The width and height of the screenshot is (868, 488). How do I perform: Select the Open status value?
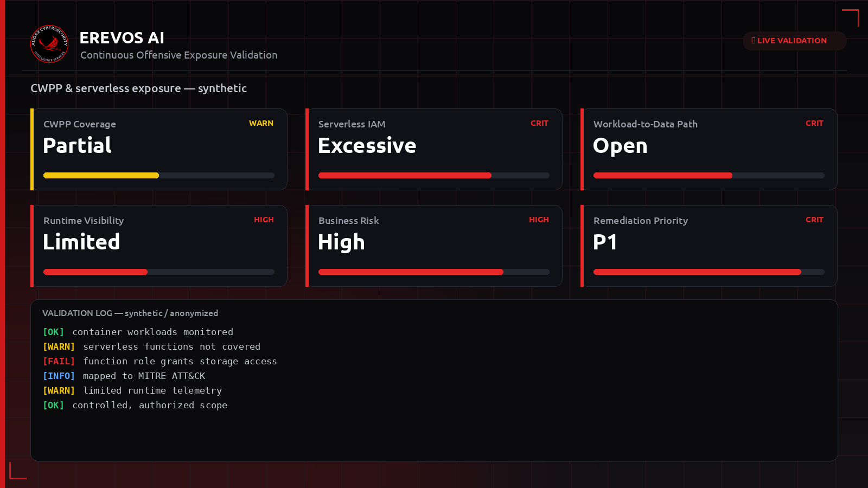coord(620,146)
